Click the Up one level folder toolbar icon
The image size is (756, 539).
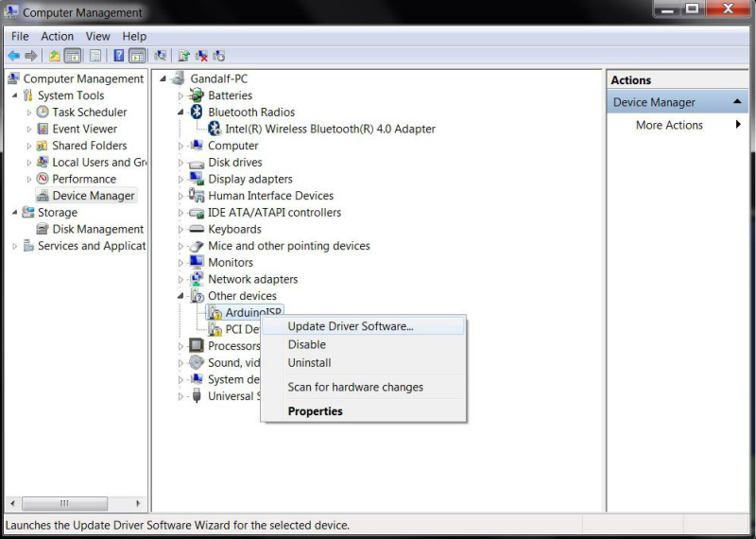click(55, 56)
